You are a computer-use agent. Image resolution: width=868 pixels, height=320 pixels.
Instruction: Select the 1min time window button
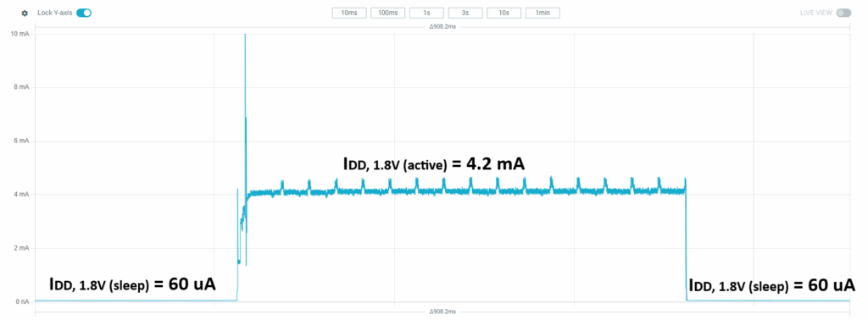click(x=543, y=13)
